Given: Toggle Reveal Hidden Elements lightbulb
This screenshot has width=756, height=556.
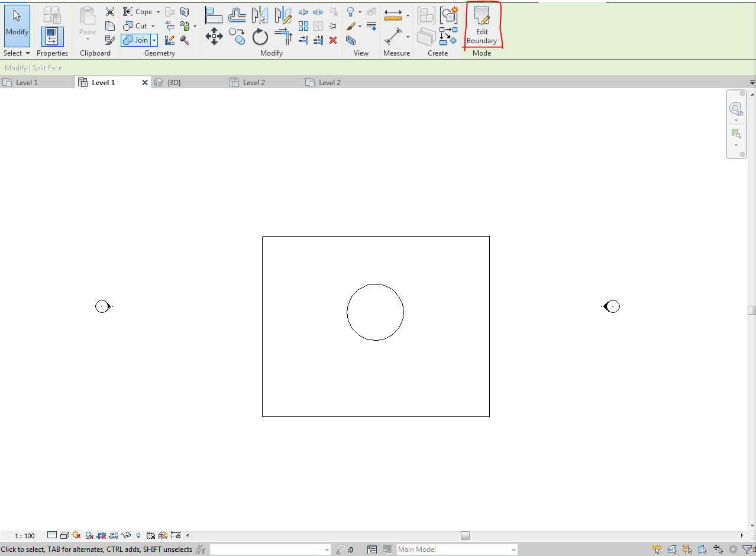Looking at the screenshot, I should 138,535.
